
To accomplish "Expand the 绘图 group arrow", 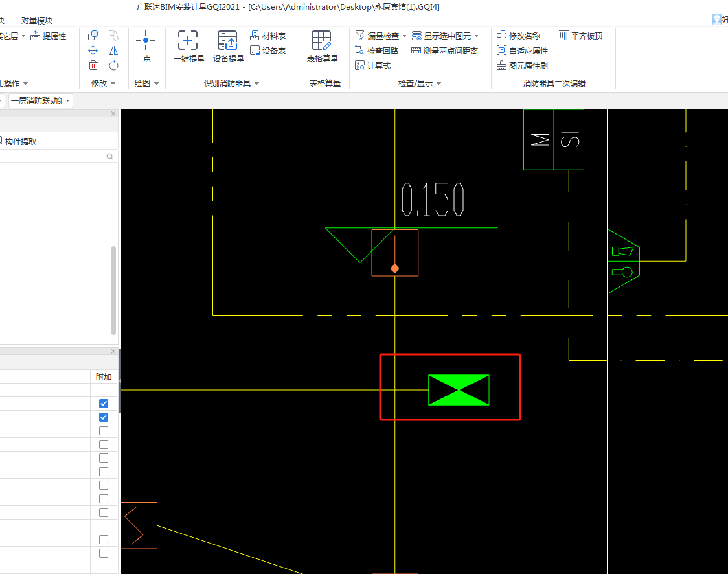I will click(x=157, y=84).
